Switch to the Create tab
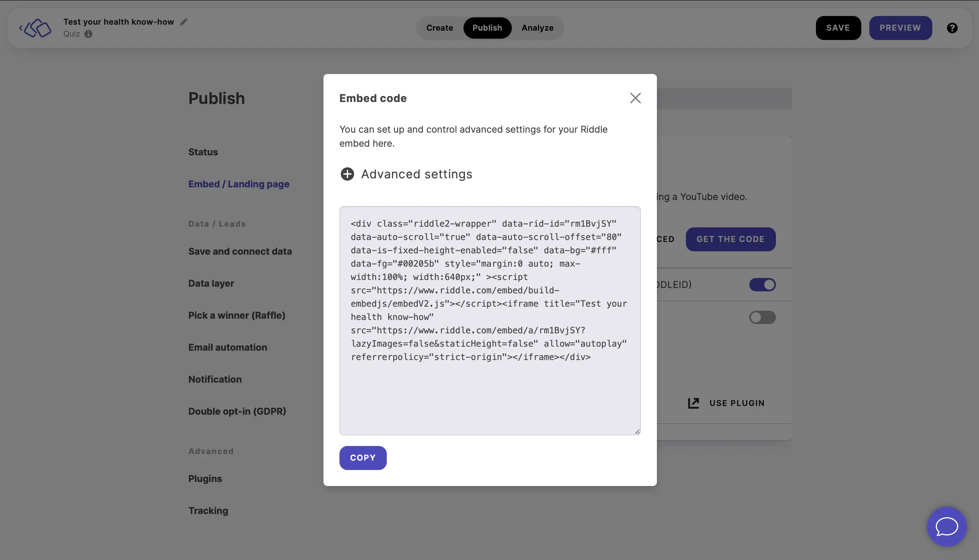This screenshot has height=560, width=979. [x=440, y=28]
